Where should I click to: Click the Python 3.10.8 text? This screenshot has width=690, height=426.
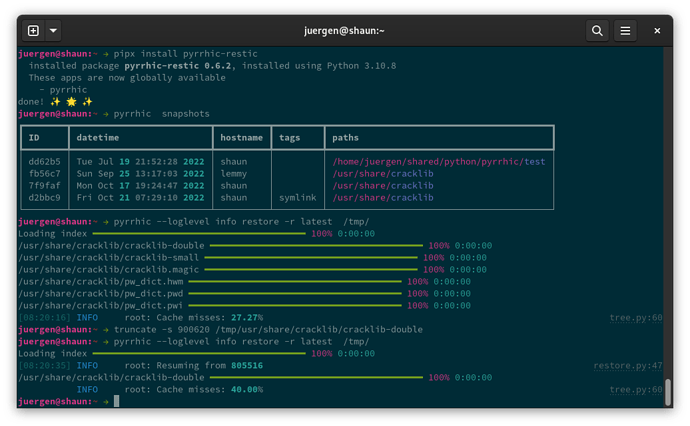click(361, 66)
